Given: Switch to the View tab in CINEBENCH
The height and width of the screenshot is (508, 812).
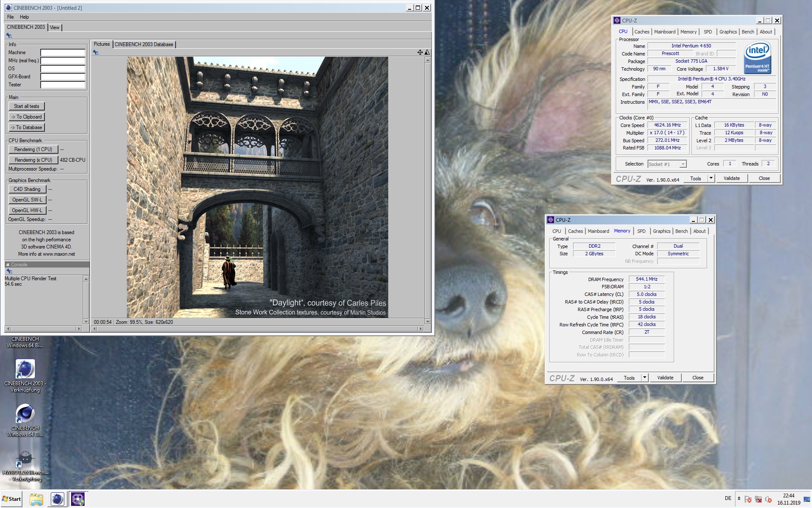Looking at the screenshot, I should pos(55,28).
